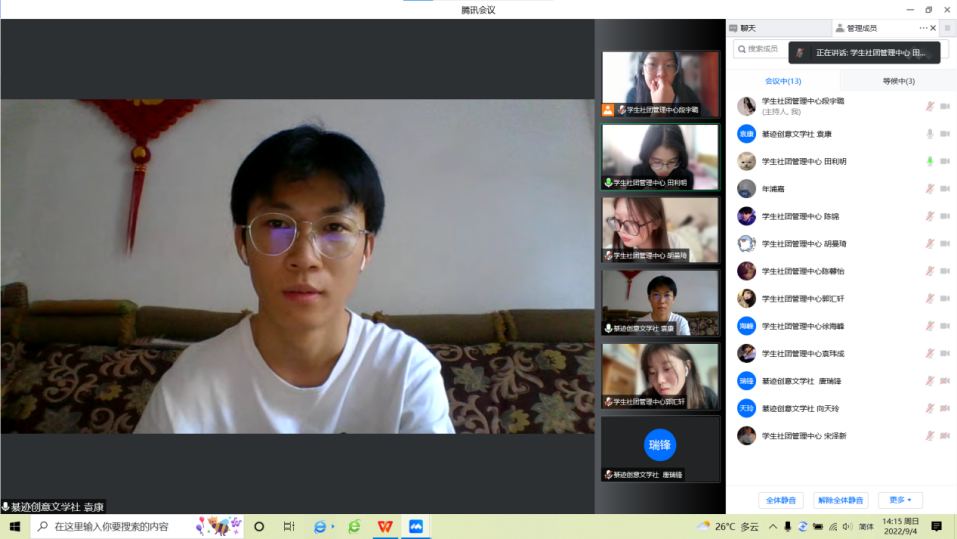The image size is (957, 539).
Task: Click microphone icon beside 向天玲
Action: click(x=930, y=408)
